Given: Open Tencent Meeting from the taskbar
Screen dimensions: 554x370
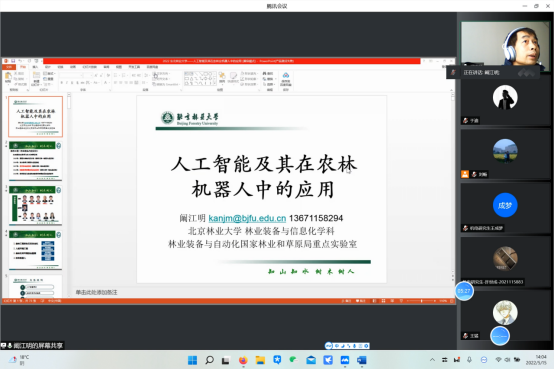Looking at the screenshot, I should click(344, 360).
